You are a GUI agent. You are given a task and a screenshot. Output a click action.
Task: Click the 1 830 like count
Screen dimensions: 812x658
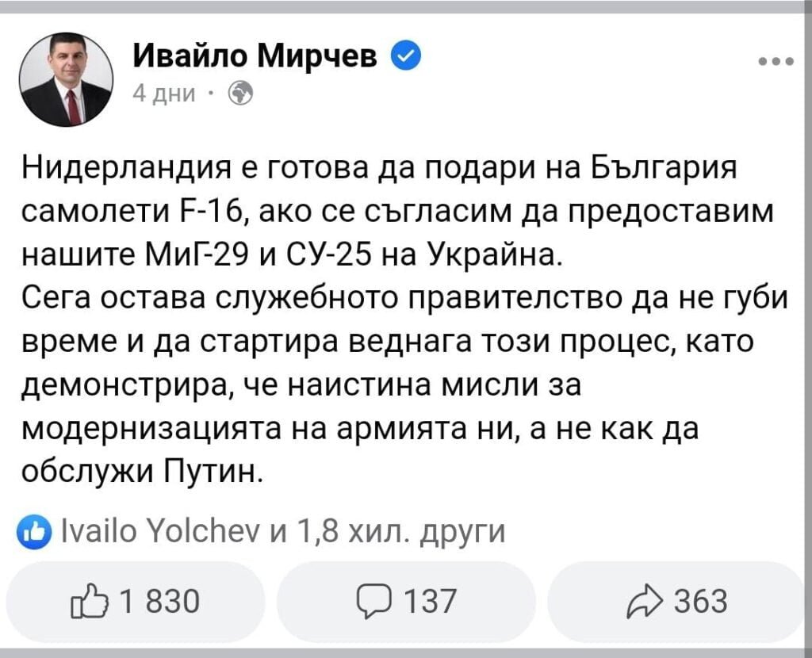click(x=159, y=601)
